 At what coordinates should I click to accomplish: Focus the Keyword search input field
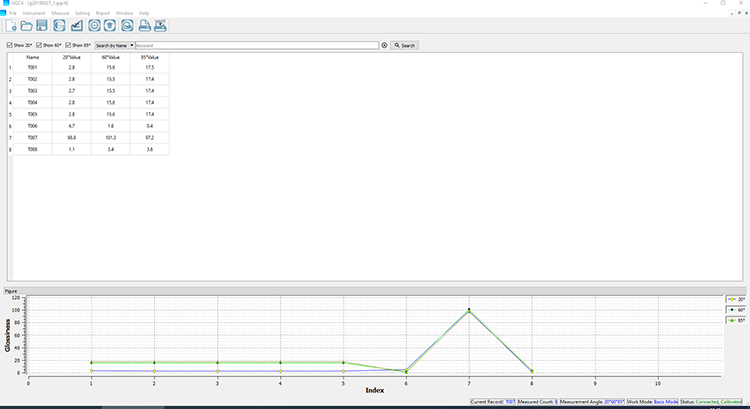(257, 45)
